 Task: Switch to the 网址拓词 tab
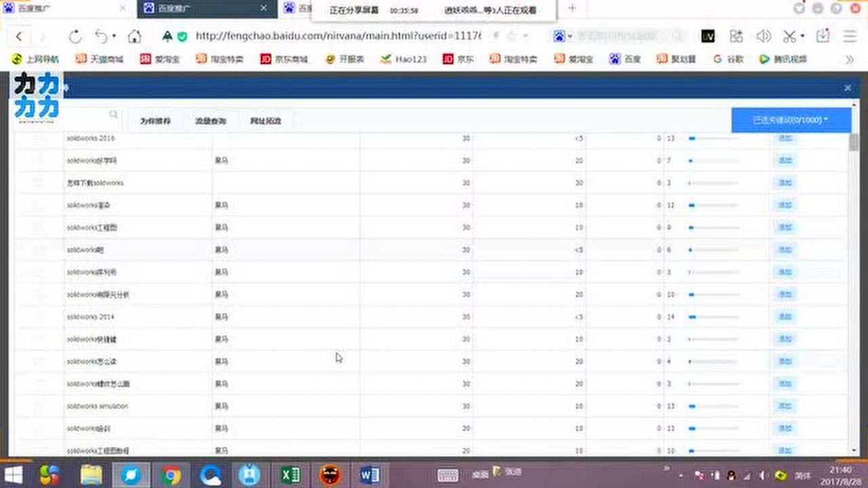(265, 121)
